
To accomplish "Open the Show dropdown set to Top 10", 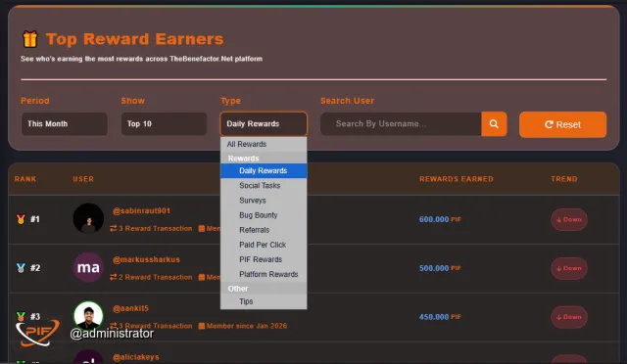I will (164, 124).
